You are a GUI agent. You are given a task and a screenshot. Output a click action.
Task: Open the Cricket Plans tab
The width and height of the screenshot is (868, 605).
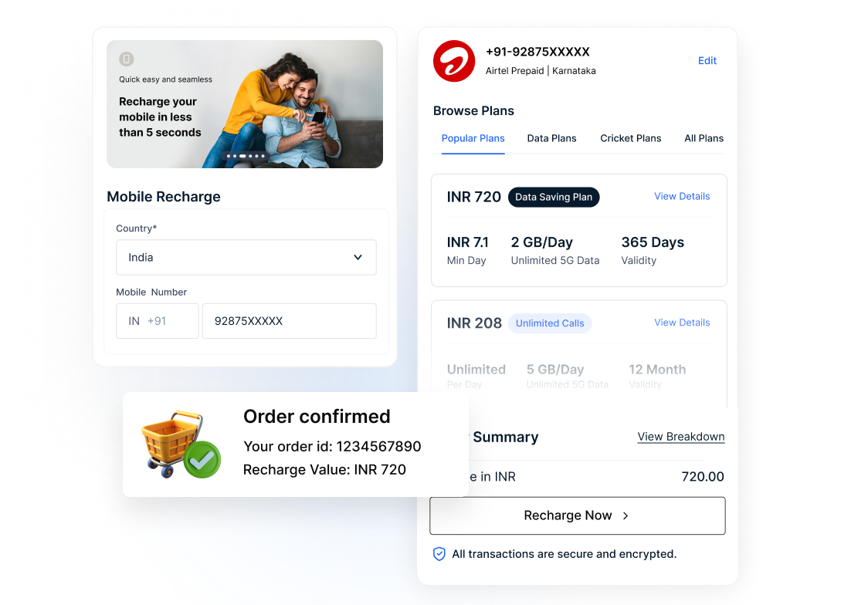pyautogui.click(x=630, y=138)
